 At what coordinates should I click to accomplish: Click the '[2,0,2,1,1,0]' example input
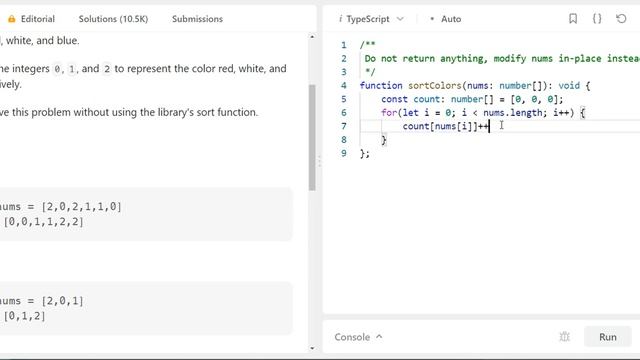(82, 207)
